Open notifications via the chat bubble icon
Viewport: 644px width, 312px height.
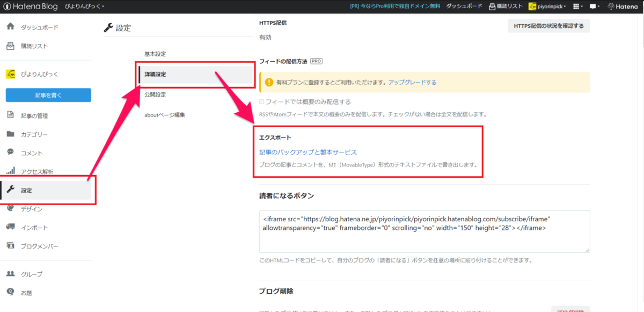click(593, 6)
